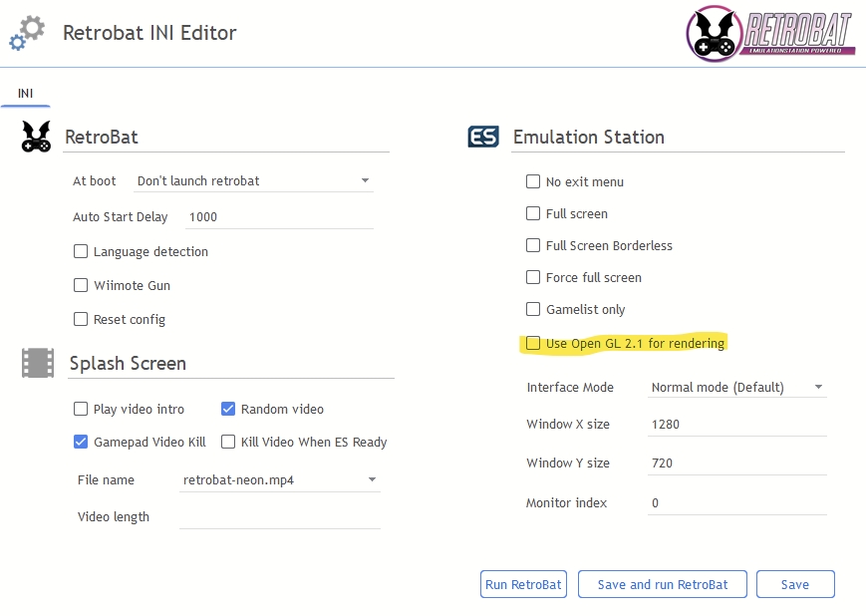Uncheck the Random video option
This screenshot has height=616, width=866.
[x=228, y=409]
